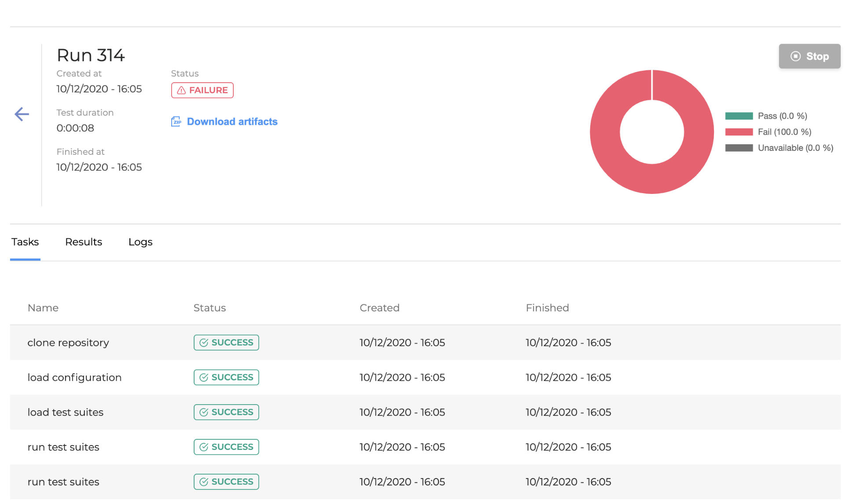Select the Tasks tab
Image resolution: width=846 pixels, height=504 pixels.
[25, 242]
